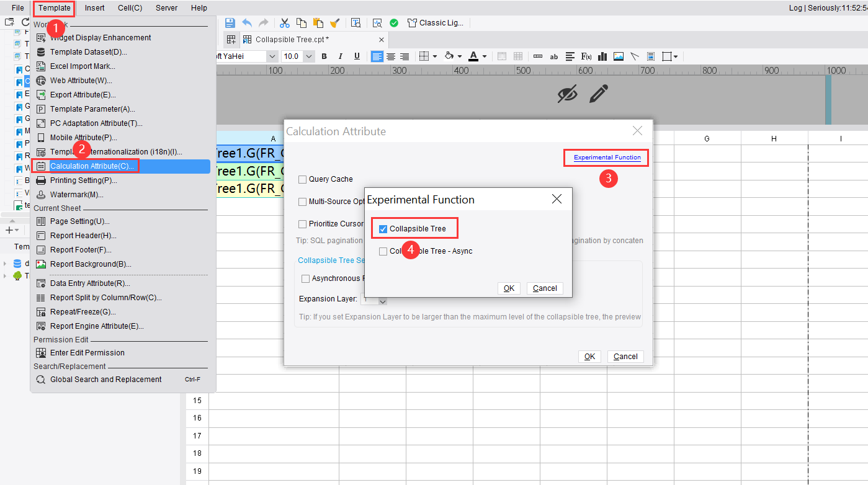Cut selection with the scissors icon

284,22
